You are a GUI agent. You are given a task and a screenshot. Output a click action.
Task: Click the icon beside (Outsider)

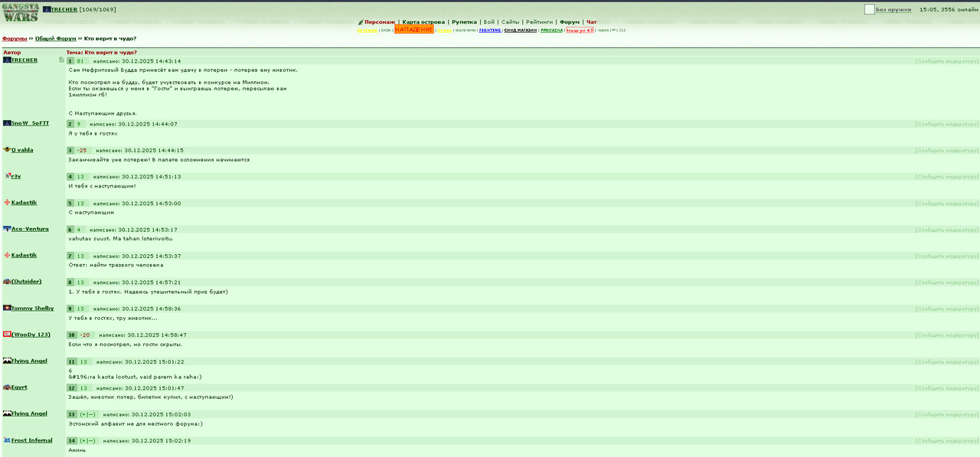[7, 282]
